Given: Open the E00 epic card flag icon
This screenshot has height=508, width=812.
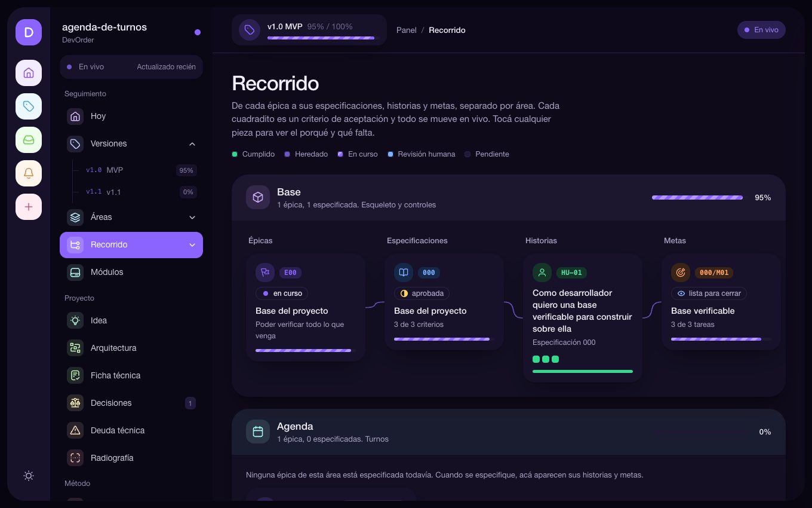Looking at the screenshot, I should click(x=265, y=273).
